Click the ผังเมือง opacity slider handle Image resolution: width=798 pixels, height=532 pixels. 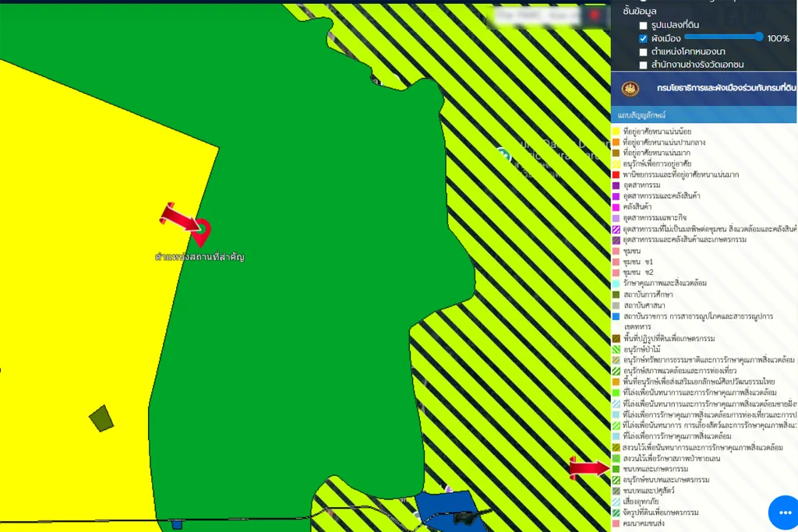tap(758, 37)
